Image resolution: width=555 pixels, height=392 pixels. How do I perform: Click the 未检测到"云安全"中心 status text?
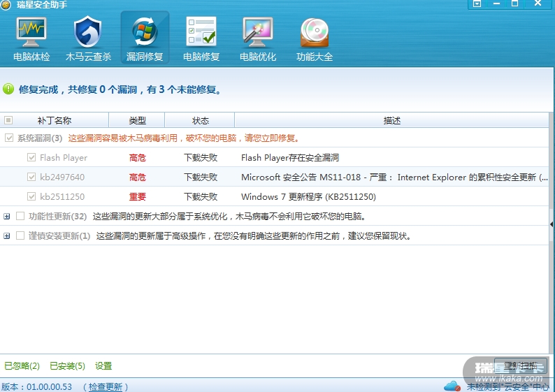coord(508,386)
